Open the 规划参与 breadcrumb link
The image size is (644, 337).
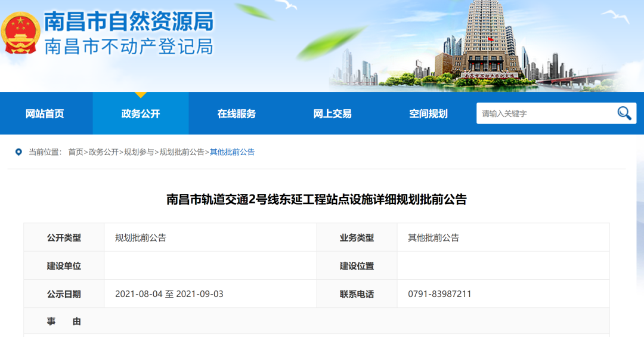click(139, 152)
